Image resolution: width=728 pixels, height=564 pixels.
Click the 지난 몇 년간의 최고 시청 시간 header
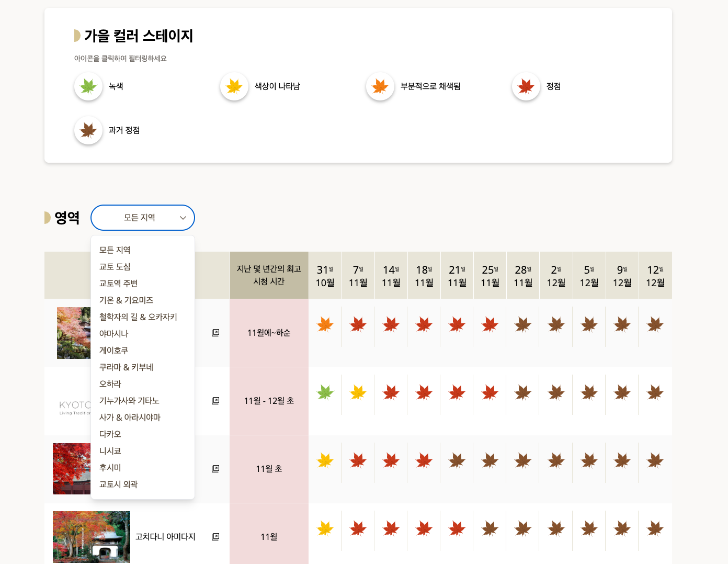pyautogui.click(x=269, y=275)
